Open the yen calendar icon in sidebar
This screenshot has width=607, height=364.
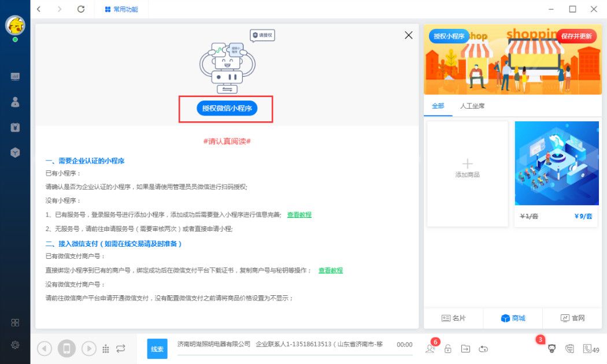15,127
